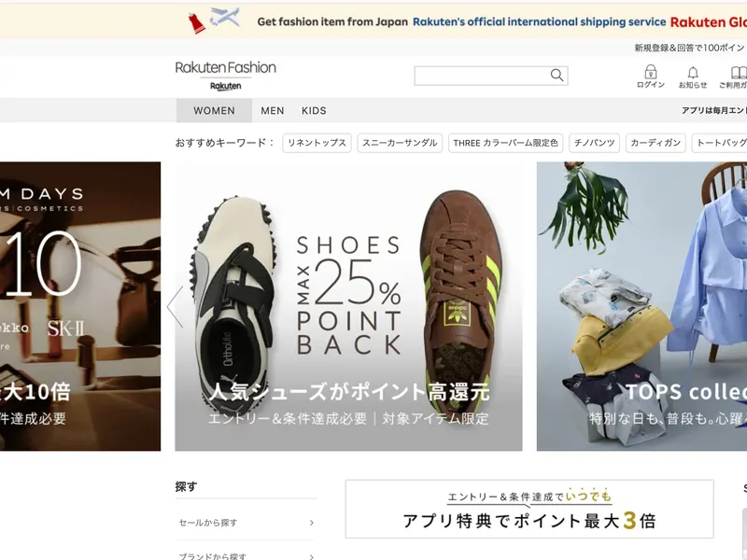Image resolution: width=747 pixels, height=560 pixels.
Task: Expand セールから探す menu row
Action: (x=246, y=523)
